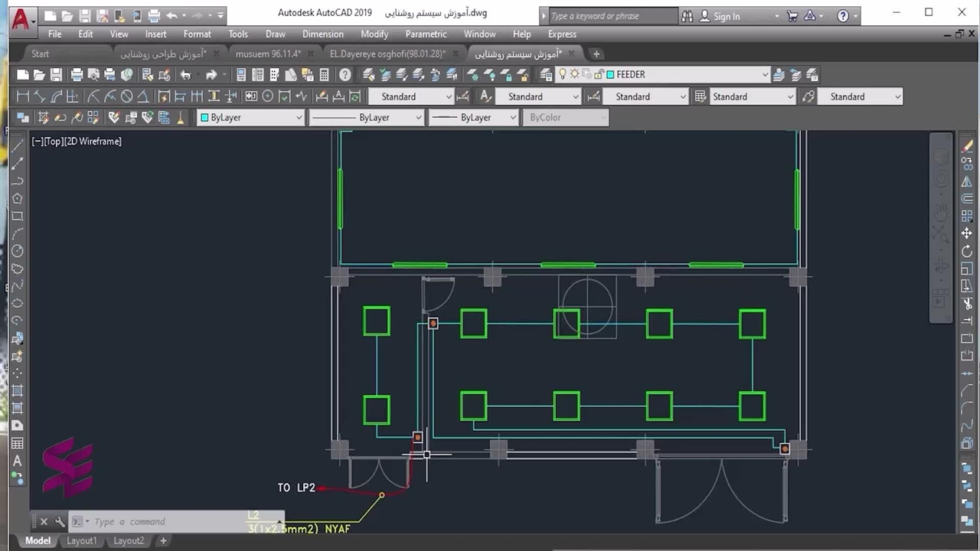
Task: Click the ByLayer cyan color swatch
Action: point(204,118)
